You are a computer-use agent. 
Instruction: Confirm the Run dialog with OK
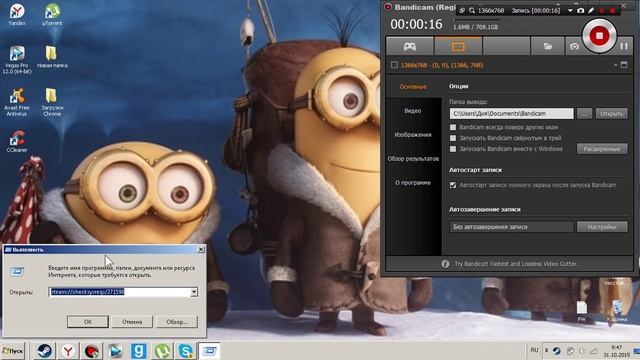[88, 322]
